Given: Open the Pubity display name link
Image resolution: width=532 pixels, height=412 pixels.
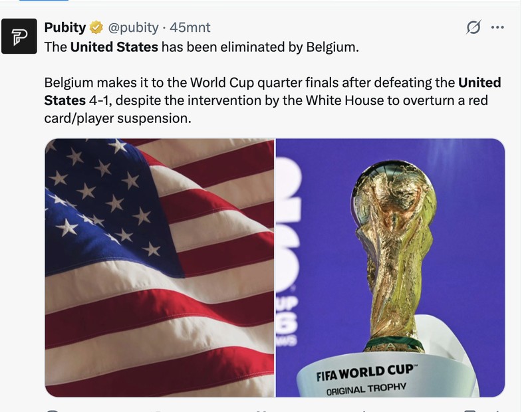Looking at the screenshot, I should 65,27.
